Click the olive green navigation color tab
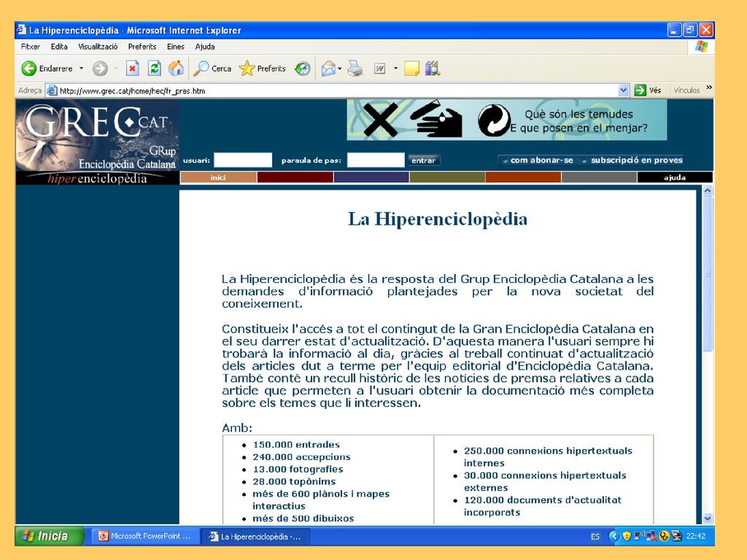The image size is (747, 560). point(447,178)
